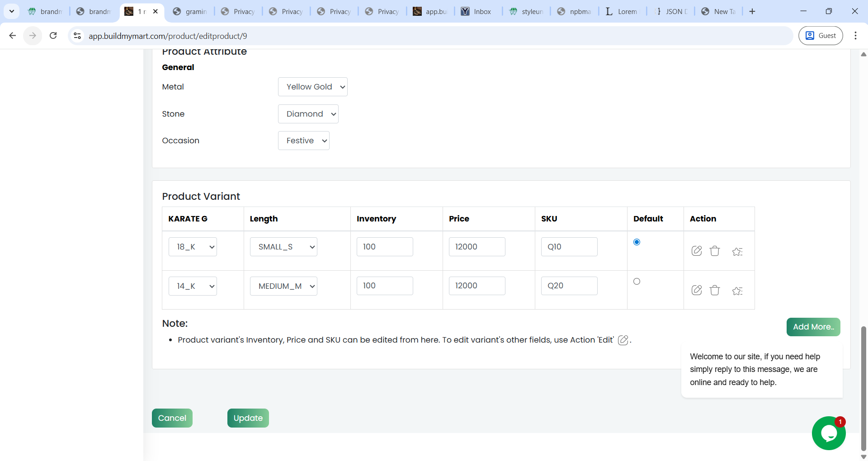Viewport: 868px width, 461px height.
Task: Open the Occasion dropdown showing Festive
Action: tap(304, 141)
